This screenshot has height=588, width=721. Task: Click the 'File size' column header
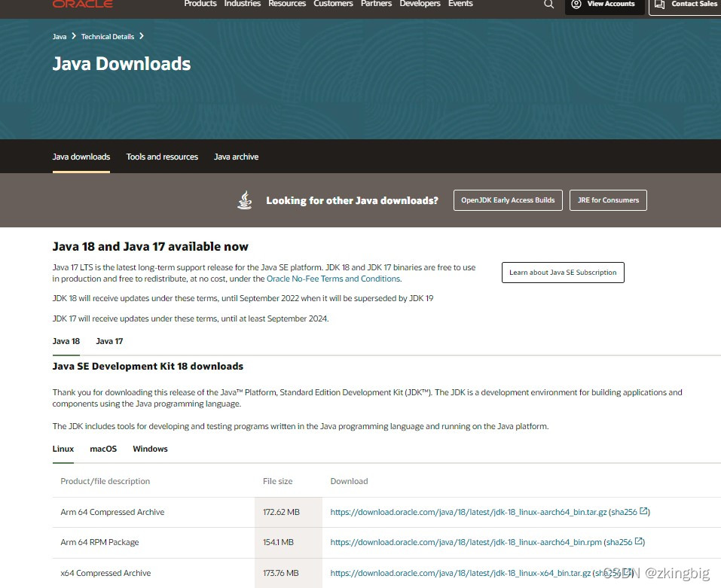pyautogui.click(x=278, y=481)
